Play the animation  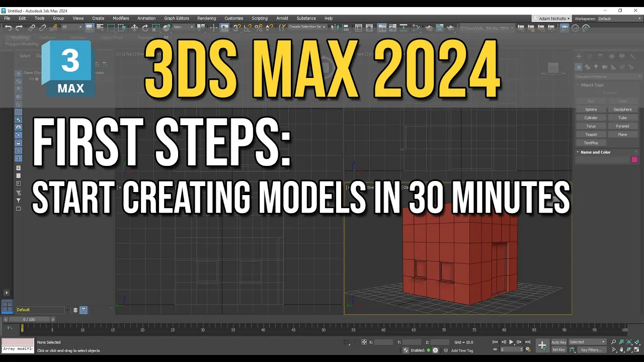point(511,342)
